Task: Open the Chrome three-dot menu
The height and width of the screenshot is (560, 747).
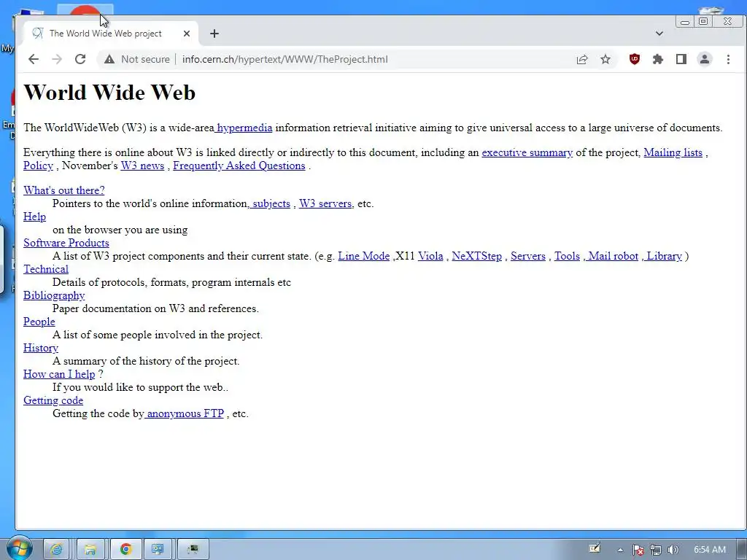Action: [x=728, y=59]
